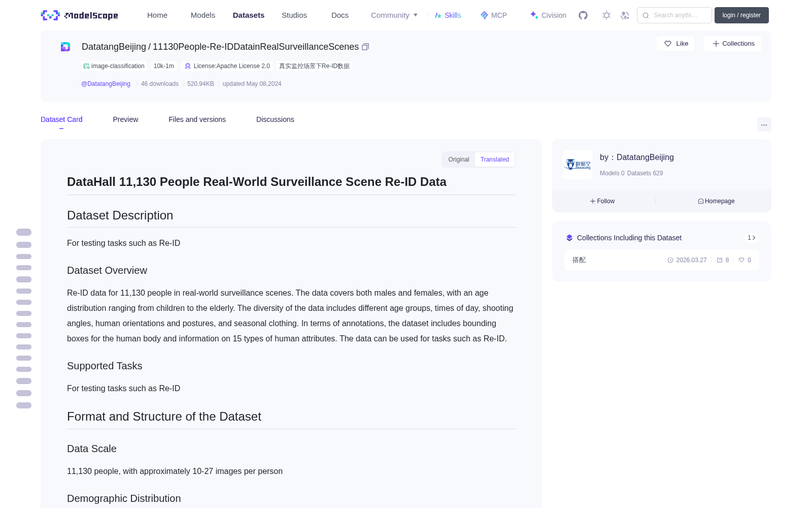This screenshot has height=508, width=812.
Task: Open the @DatatangBeijing owner link
Action: [106, 84]
